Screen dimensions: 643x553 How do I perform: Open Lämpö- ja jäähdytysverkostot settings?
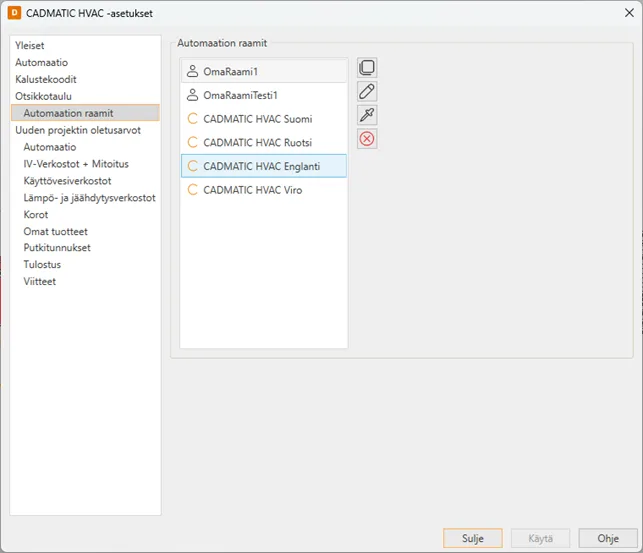(x=89, y=198)
